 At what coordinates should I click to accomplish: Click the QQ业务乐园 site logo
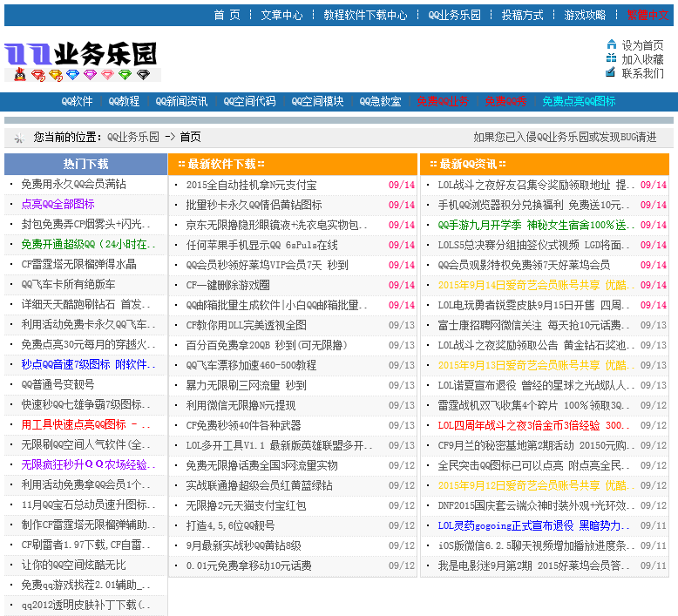[x=82, y=55]
